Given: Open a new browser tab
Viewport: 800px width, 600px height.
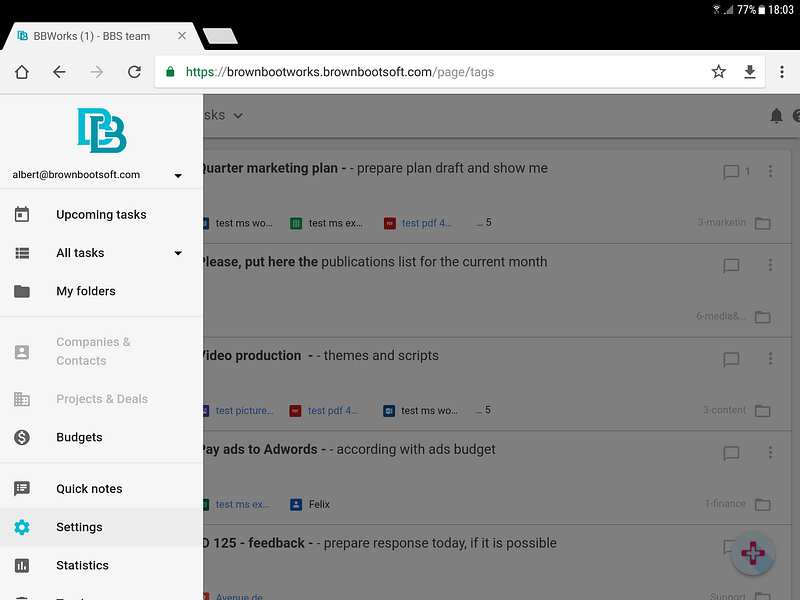Looking at the screenshot, I should 220,36.
